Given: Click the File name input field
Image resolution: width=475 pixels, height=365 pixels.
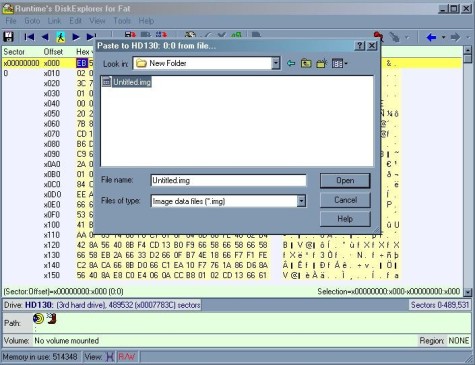Looking at the screenshot, I should tap(228, 181).
